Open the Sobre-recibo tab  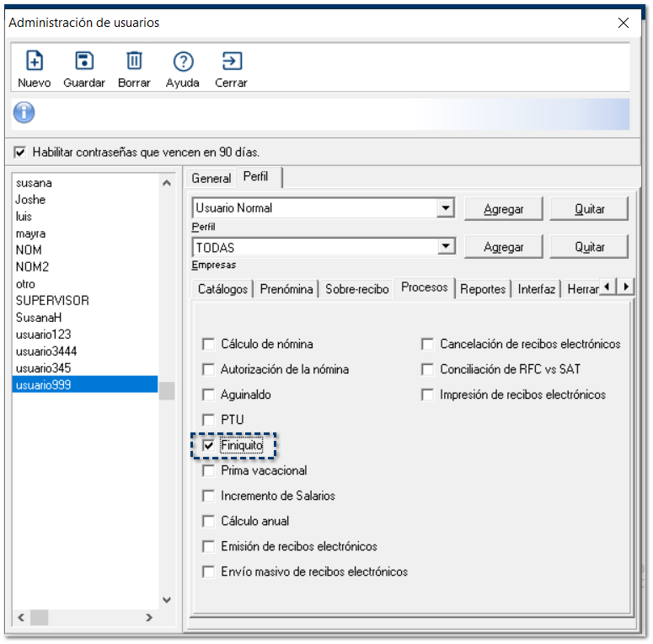(357, 289)
